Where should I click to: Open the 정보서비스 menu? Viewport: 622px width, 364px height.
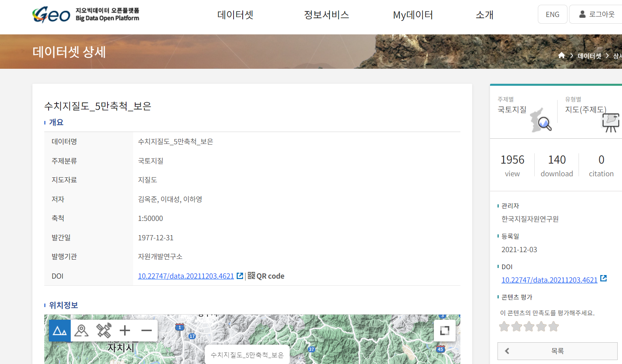326,15
